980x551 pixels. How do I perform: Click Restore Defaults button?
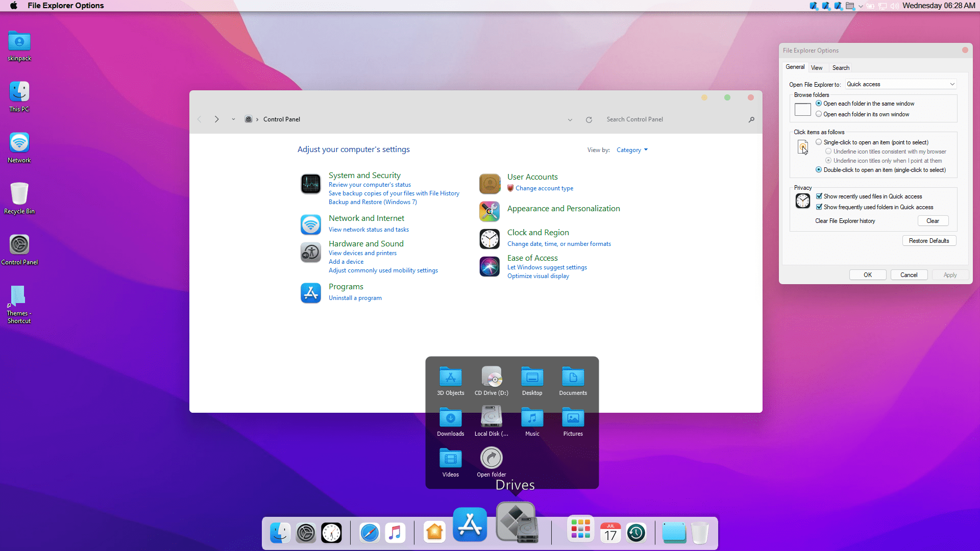click(929, 240)
